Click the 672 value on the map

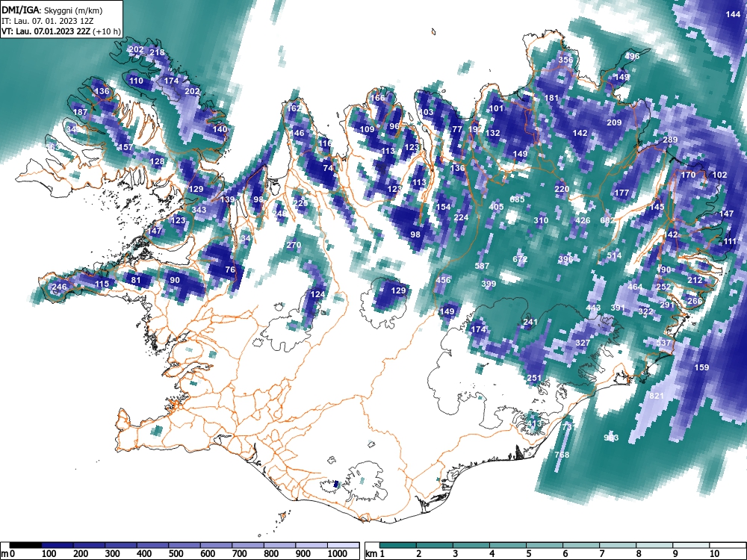tap(520, 259)
